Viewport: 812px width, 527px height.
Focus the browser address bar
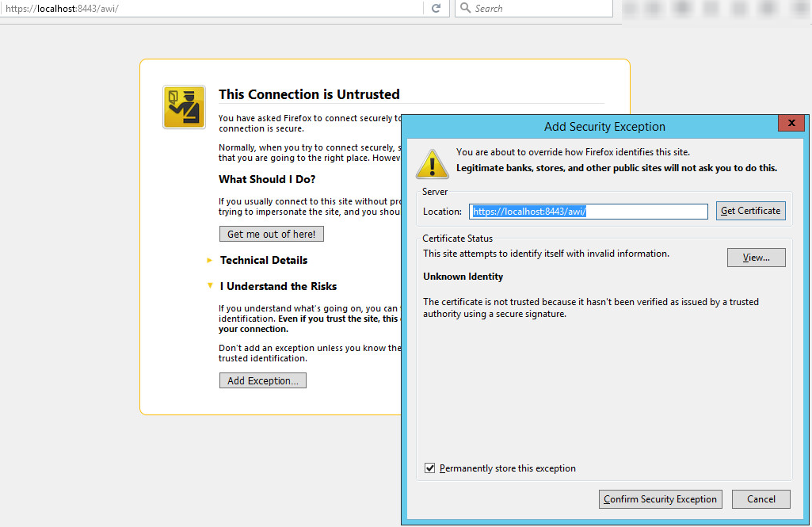coord(212,8)
